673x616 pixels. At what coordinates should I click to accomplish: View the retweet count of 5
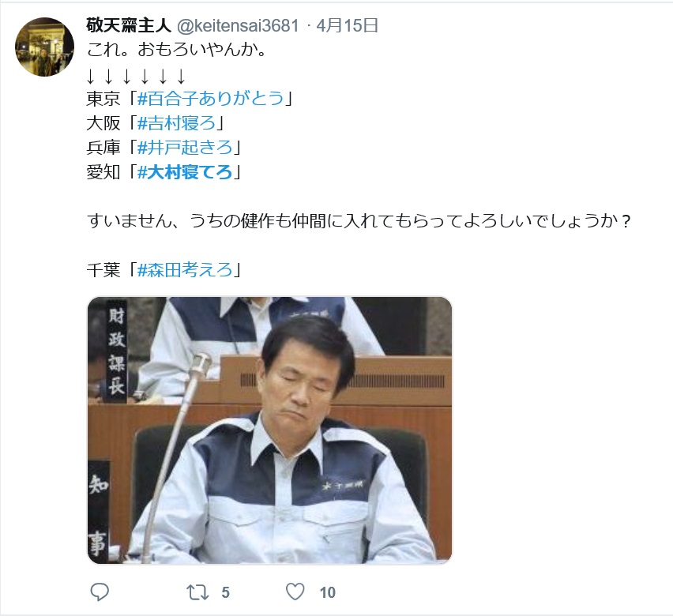[x=225, y=593]
